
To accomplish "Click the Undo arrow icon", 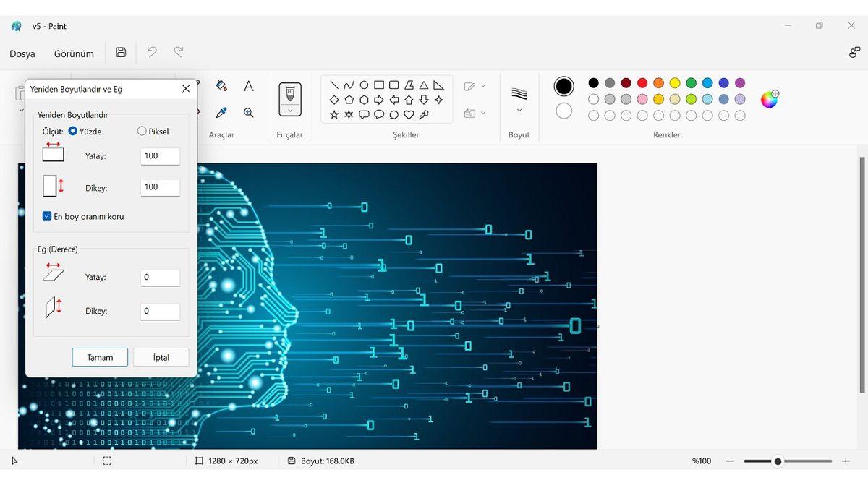I will click(x=152, y=52).
